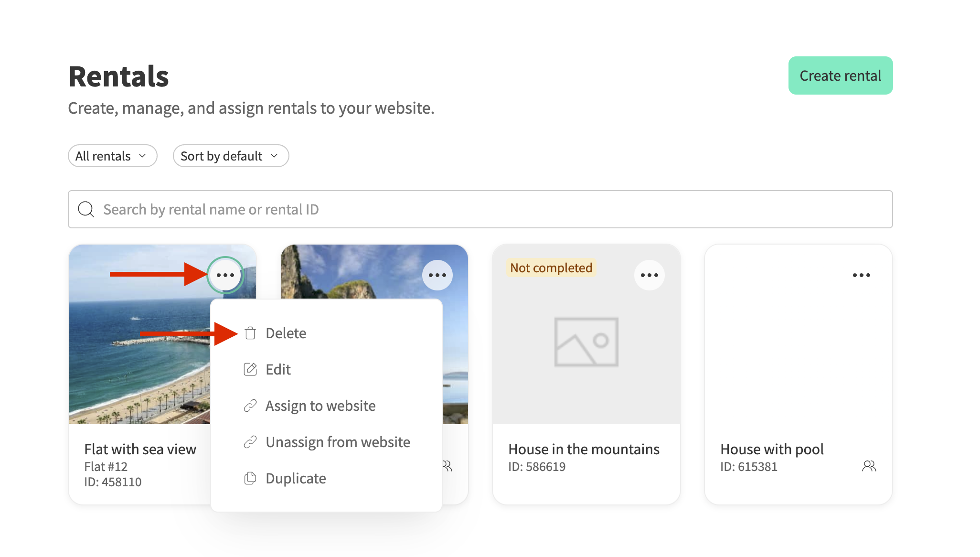Click link icon beside Assign to website

point(250,406)
